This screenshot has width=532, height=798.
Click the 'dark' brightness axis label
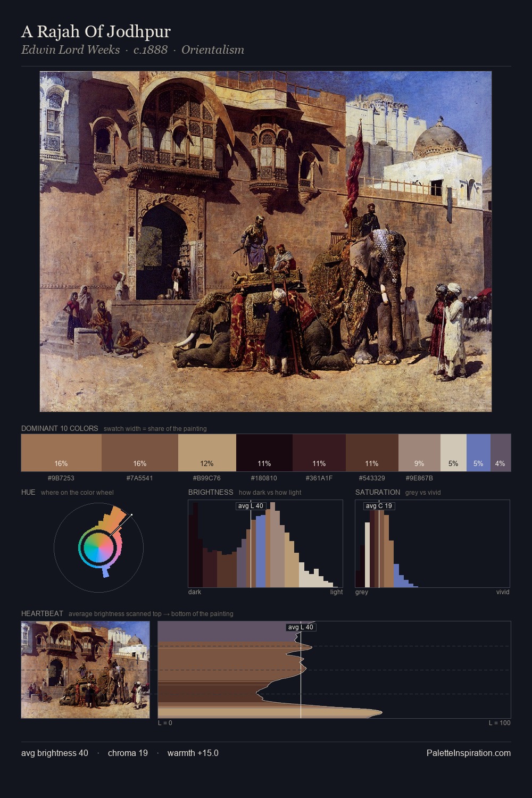(195, 592)
